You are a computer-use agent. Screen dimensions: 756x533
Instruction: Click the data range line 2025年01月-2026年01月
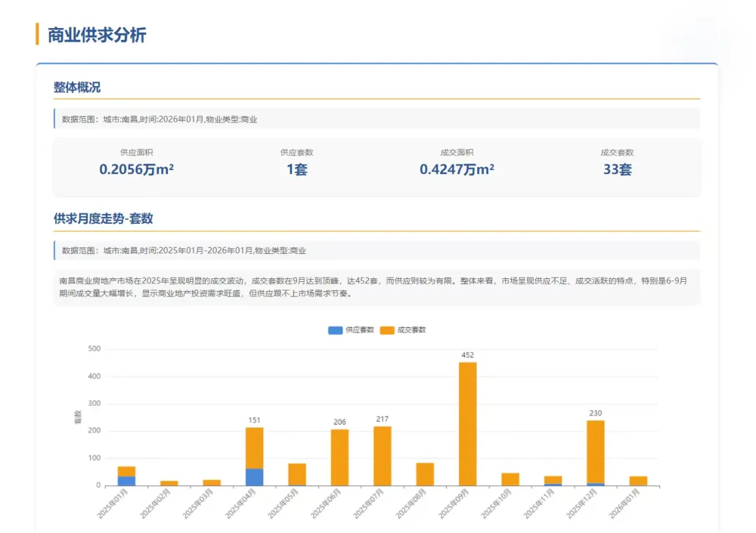point(377,250)
